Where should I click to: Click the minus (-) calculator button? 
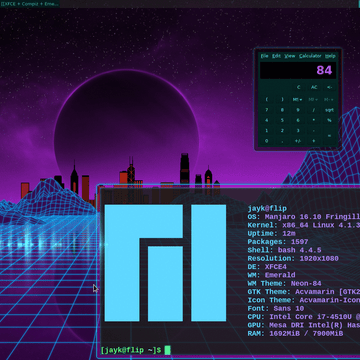(314, 131)
